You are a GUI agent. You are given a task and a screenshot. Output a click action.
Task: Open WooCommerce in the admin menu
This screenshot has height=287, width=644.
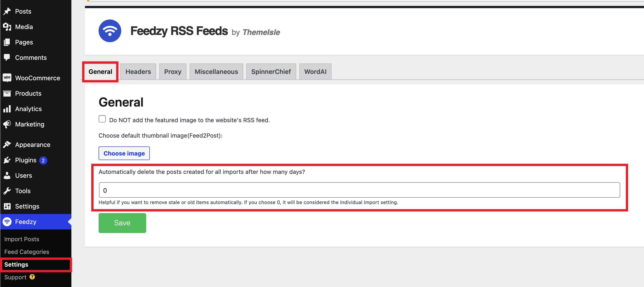37,78
